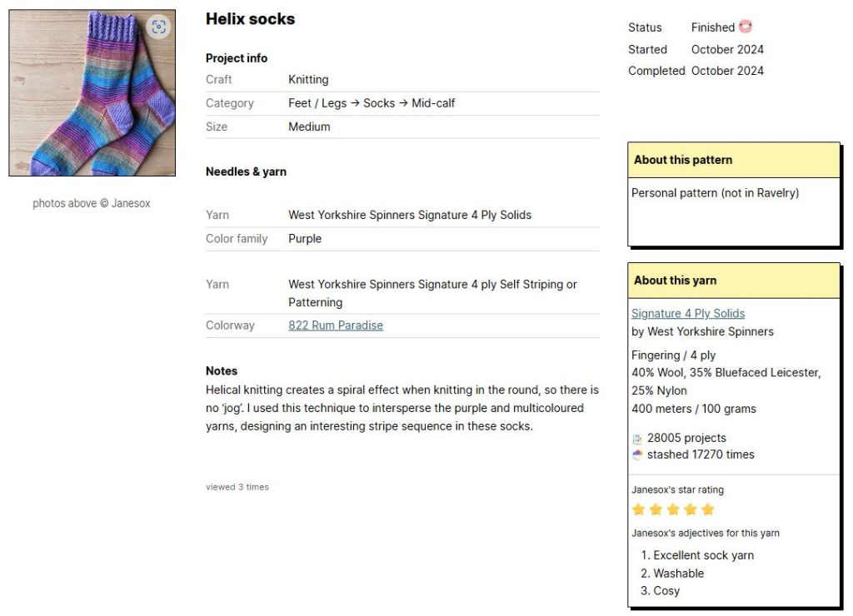The height and width of the screenshot is (616, 853).
Task: Click the Finished status face icon
Action: click(746, 27)
